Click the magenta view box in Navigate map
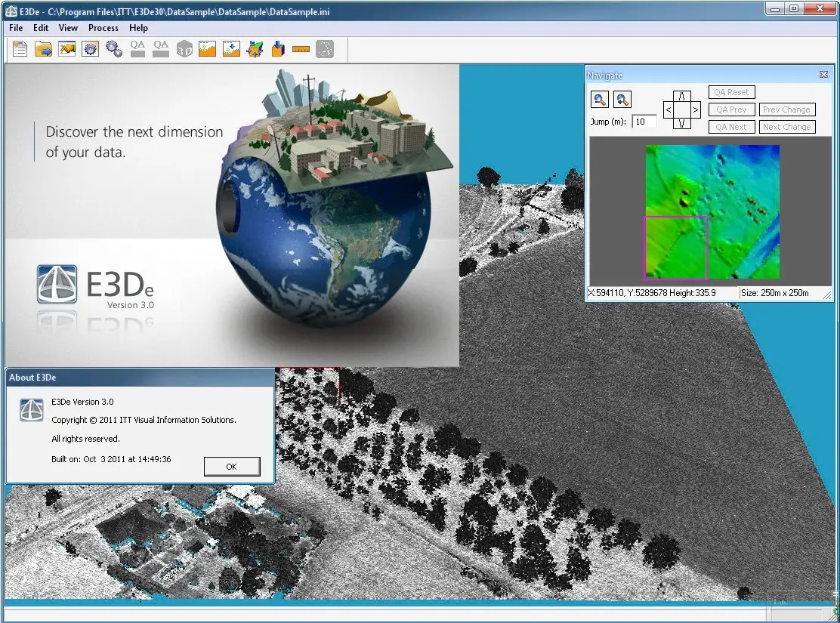The image size is (840, 623). [x=675, y=248]
